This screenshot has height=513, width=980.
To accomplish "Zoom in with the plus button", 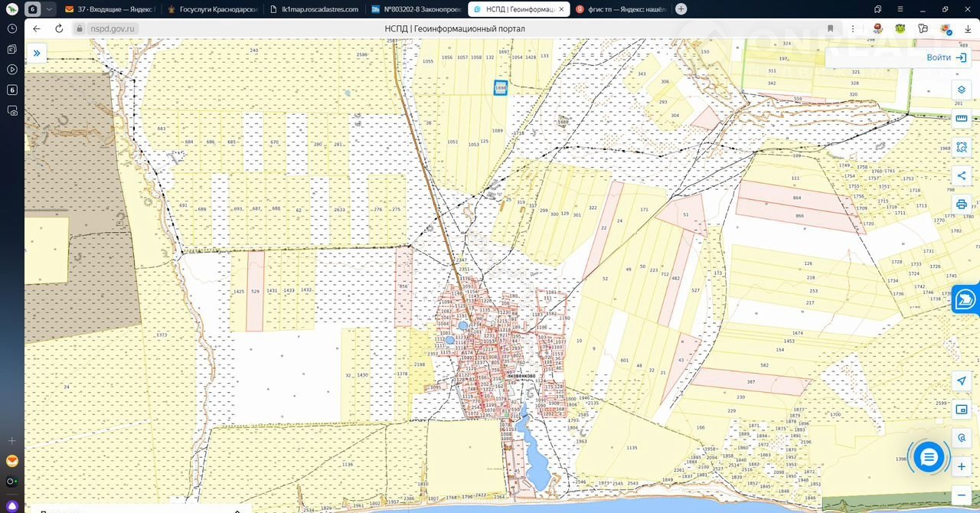I will (962, 466).
